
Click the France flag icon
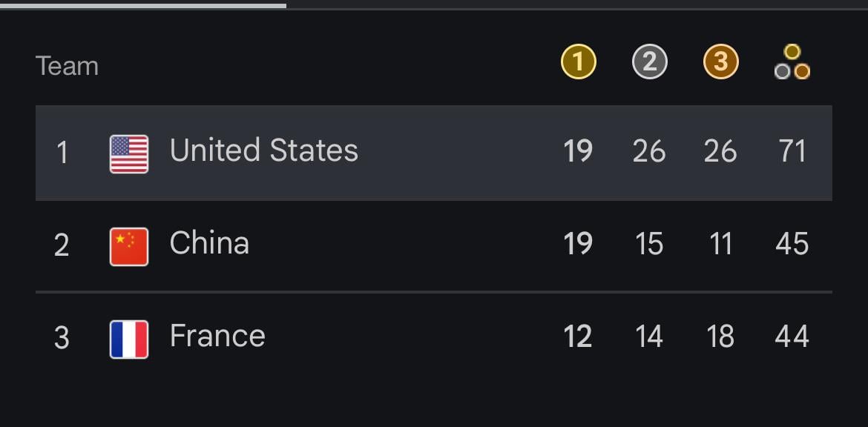[x=129, y=340]
